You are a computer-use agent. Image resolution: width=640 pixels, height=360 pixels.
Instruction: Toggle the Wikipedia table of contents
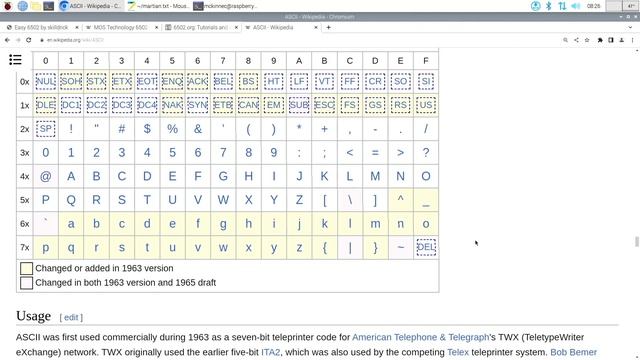[16, 60]
